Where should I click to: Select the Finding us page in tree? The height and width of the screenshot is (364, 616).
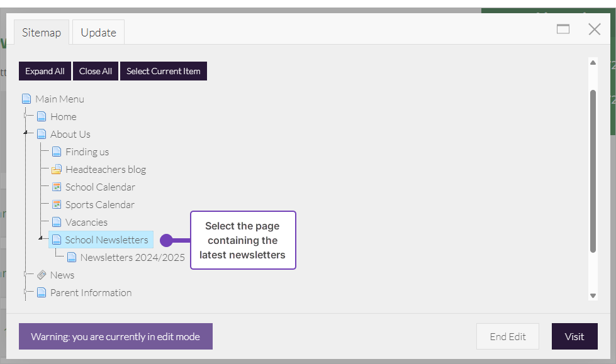coord(87,152)
